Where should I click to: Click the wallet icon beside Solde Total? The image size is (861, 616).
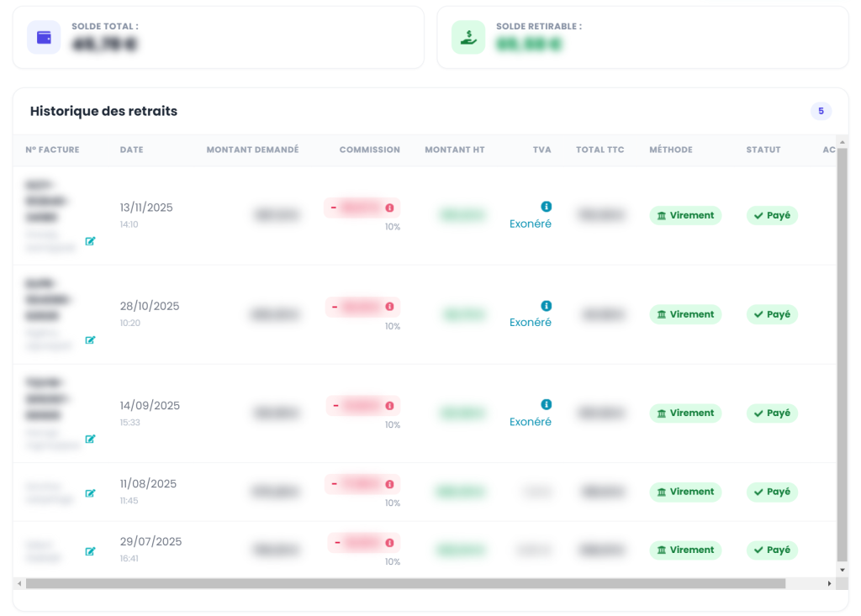click(x=44, y=37)
